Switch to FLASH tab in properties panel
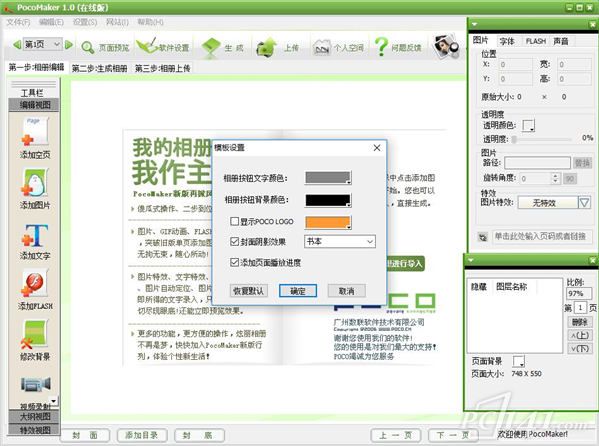The height and width of the screenshot is (446, 599). click(x=535, y=41)
